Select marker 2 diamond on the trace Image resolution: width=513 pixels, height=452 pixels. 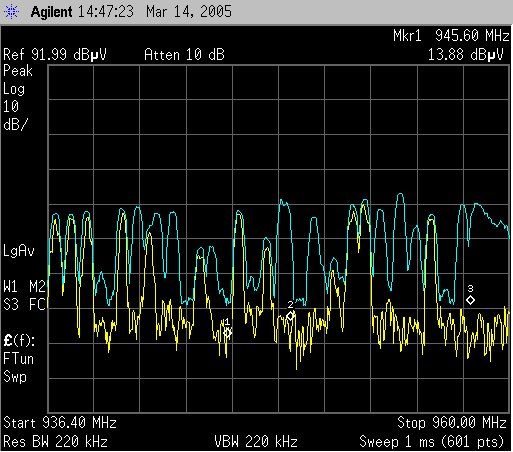click(290, 315)
